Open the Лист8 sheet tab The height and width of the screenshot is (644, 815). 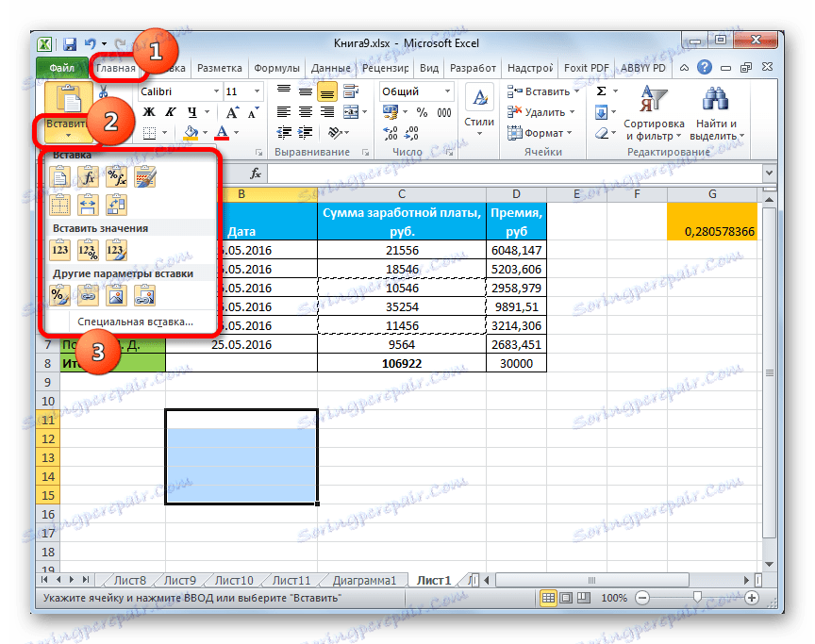click(129, 580)
